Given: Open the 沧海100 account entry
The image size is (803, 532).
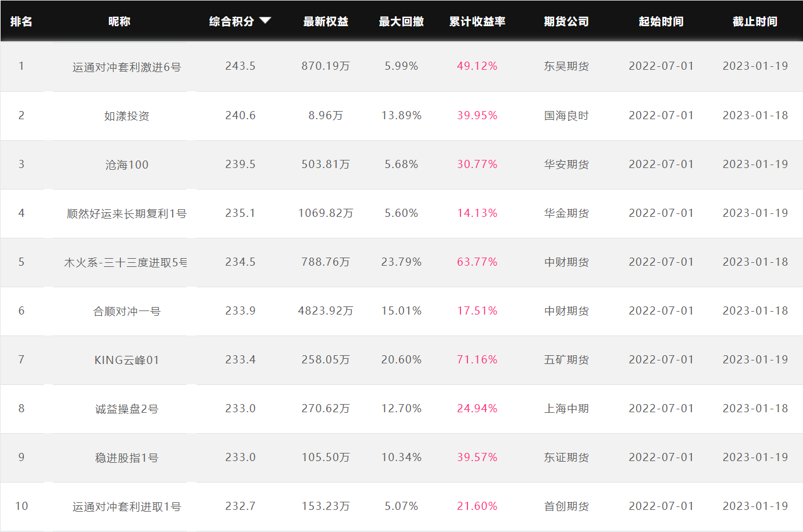Looking at the screenshot, I should pos(127,165).
